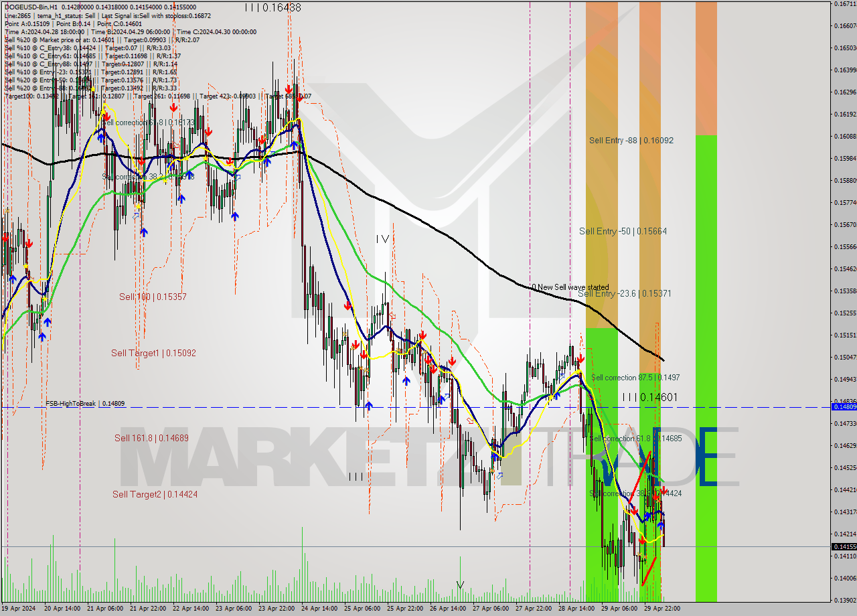Click the 'Time A:2024.04.28 18:00:00' info line
The height and width of the screenshot is (616, 857).
point(130,31)
